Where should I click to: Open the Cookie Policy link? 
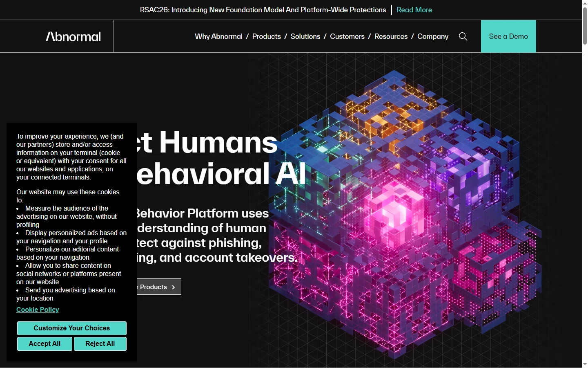pyautogui.click(x=38, y=310)
